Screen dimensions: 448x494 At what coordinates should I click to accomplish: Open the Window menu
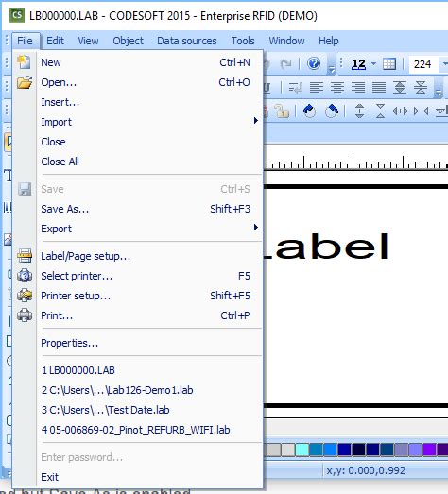click(286, 41)
